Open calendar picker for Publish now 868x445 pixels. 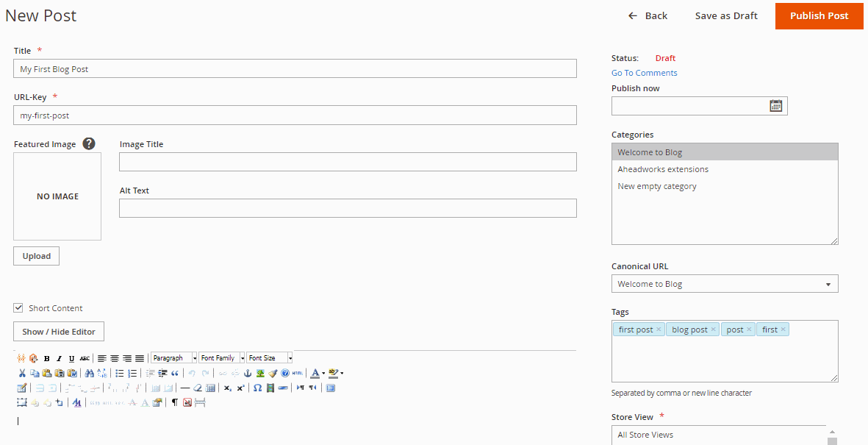pos(775,105)
